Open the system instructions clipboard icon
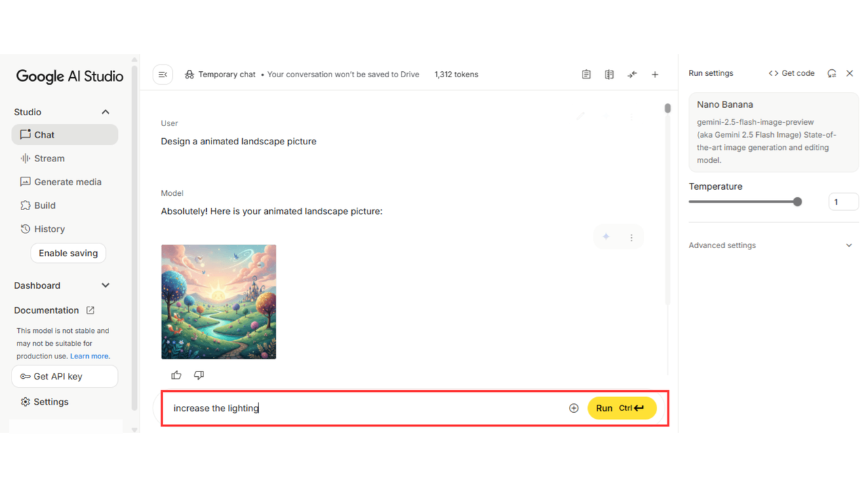The image size is (868, 488). tap(586, 75)
